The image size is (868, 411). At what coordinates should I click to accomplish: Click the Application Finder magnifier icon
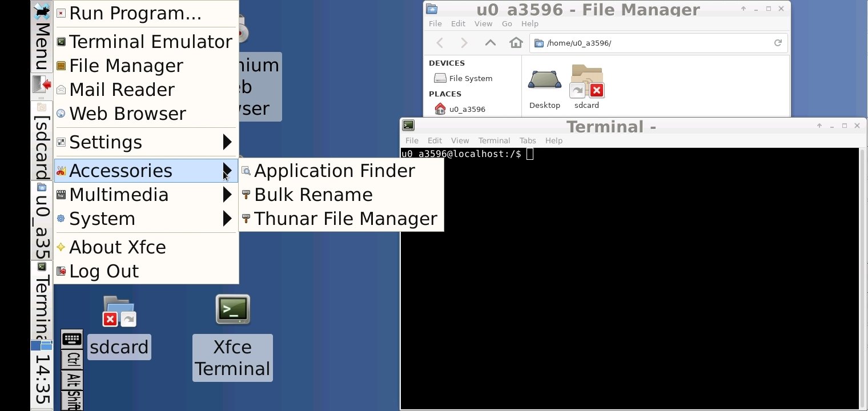246,171
